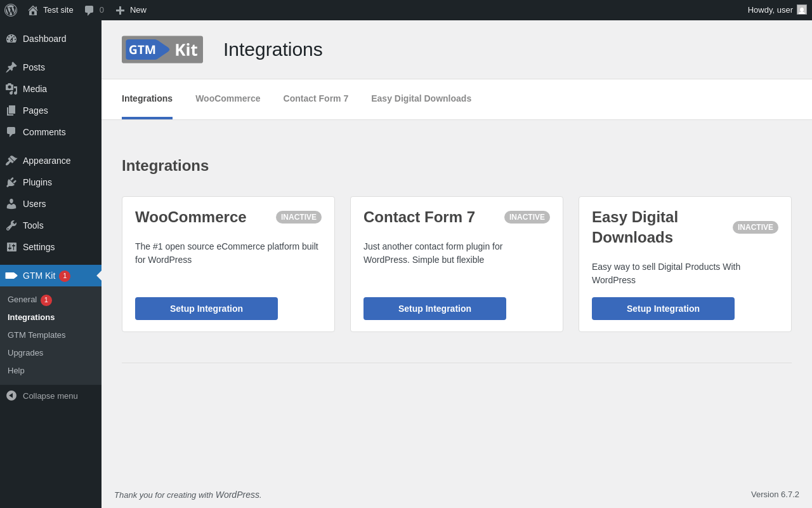The height and width of the screenshot is (508, 812).
Task: Click the GTM Kit logo in header
Action: [162, 50]
